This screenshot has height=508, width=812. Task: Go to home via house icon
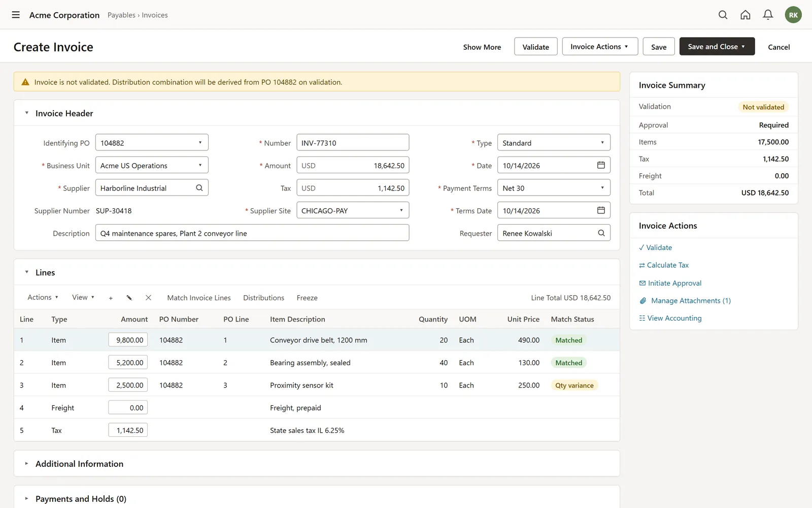tap(745, 15)
